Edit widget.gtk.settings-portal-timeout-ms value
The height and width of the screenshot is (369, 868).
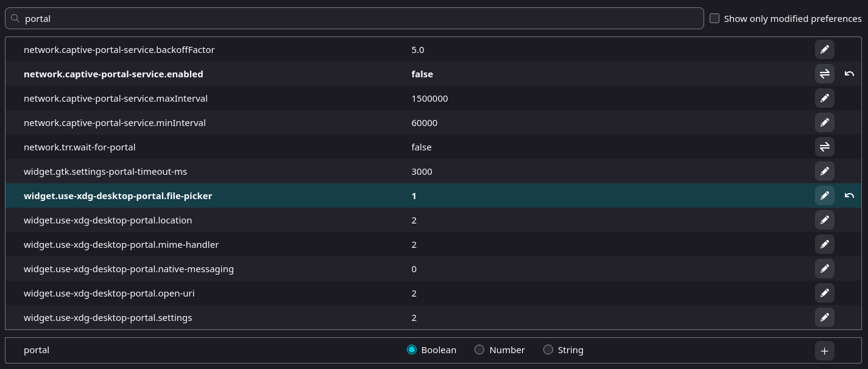(x=824, y=171)
